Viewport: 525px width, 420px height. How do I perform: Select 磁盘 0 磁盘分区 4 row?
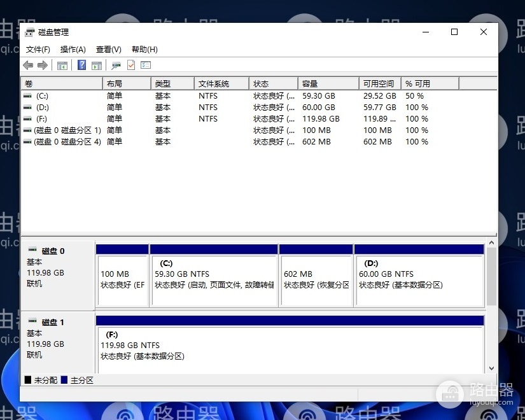[258, 142]
